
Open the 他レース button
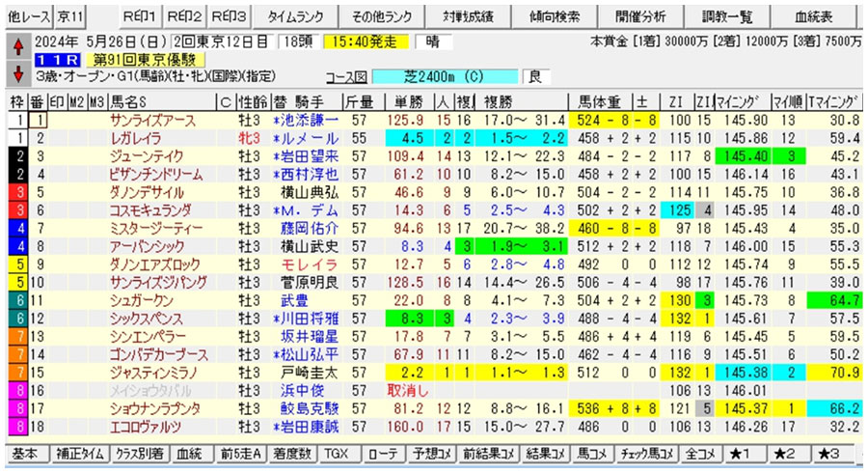click(x=29, y=16)
